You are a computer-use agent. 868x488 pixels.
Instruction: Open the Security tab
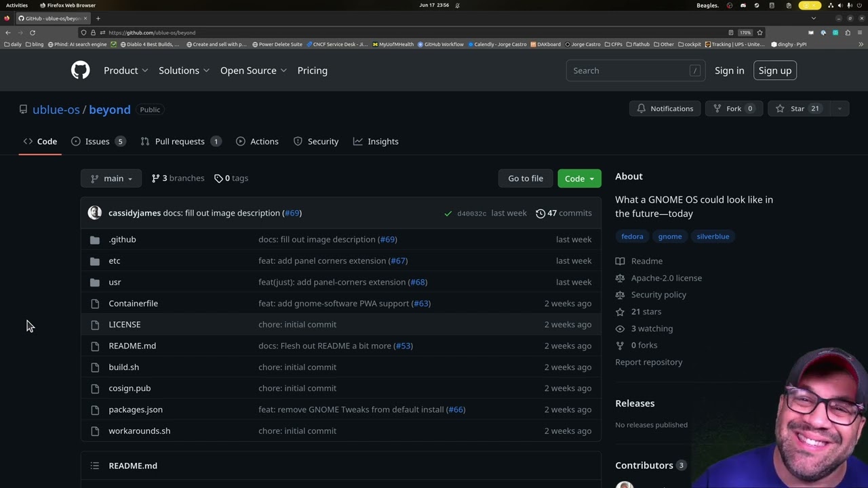click(316, 142)
